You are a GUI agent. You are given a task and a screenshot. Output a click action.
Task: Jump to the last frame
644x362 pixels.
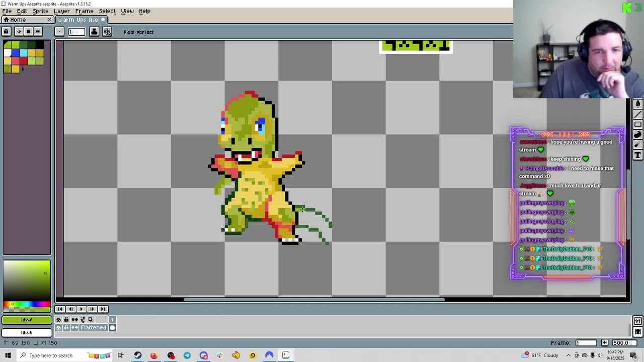(103, 309)
